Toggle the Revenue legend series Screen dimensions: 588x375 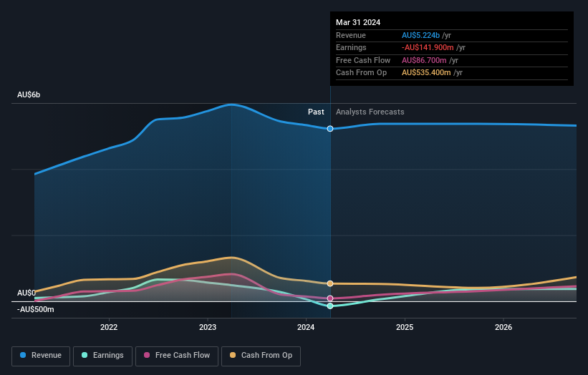coord(41,356)
